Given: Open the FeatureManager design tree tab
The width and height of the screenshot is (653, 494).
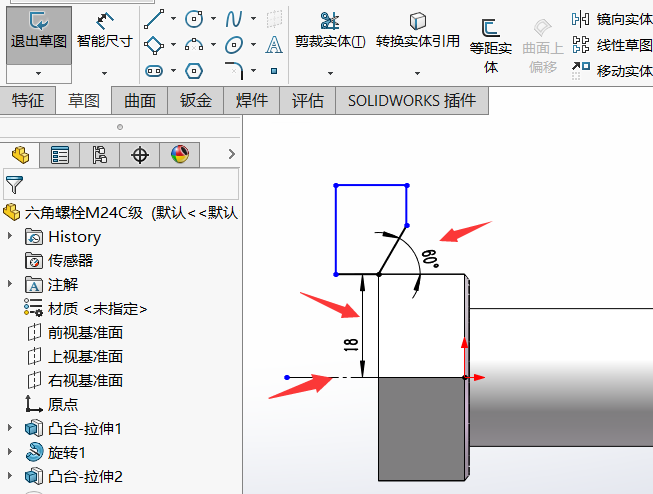Looking at the screenshot, I should pyautogui.click(x=20, y=155).
